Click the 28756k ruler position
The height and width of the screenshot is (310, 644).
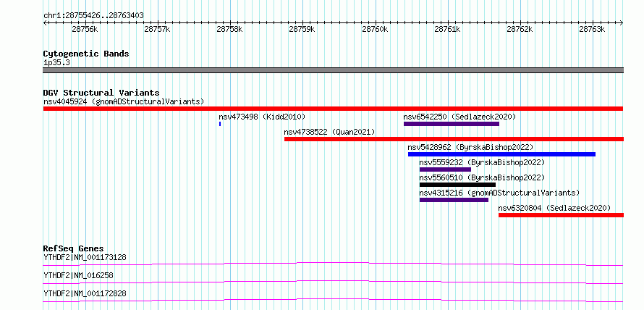(85, 30)
